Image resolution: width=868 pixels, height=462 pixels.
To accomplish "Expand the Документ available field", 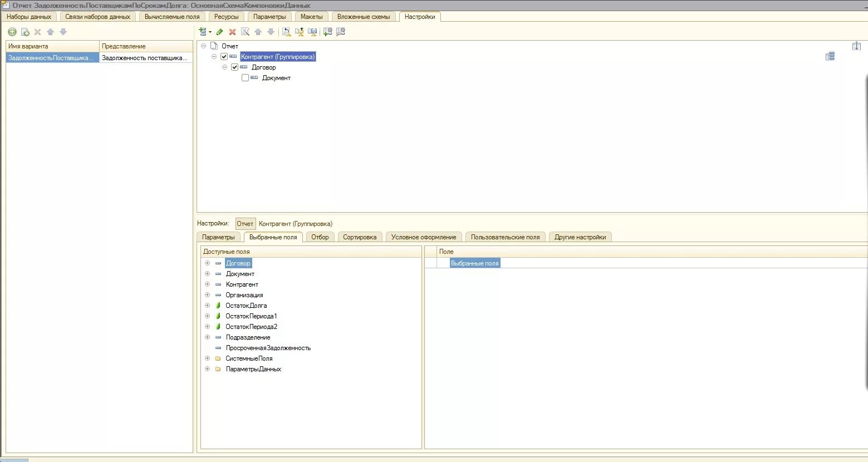I will pyautogui.click(x=207, y=273).
